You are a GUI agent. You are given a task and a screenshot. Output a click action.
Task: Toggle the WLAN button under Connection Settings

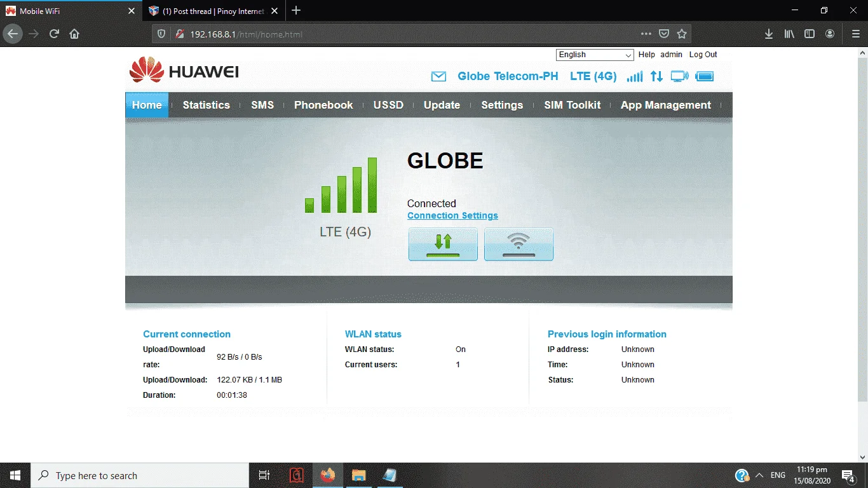click(x=519, y=245)
